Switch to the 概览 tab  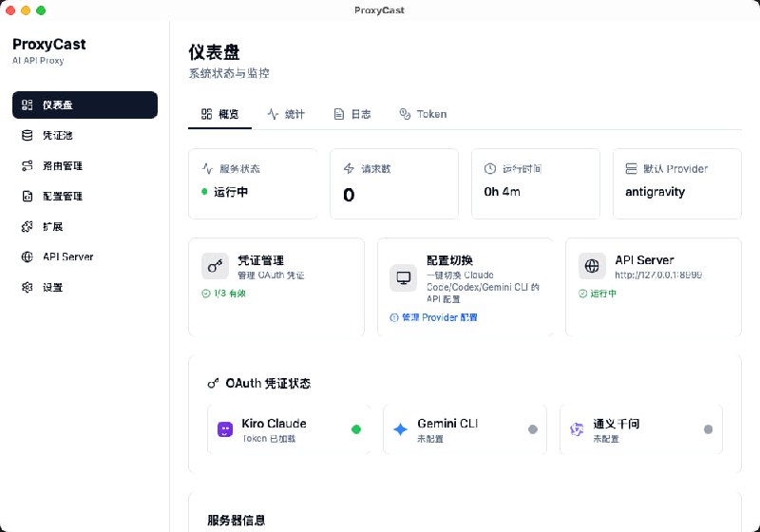219,114
